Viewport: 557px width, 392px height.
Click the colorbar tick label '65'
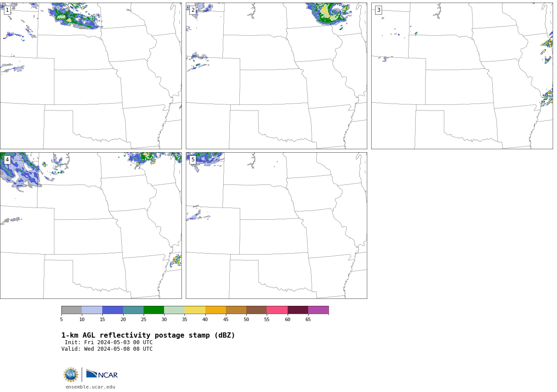(x=308, y=320)
